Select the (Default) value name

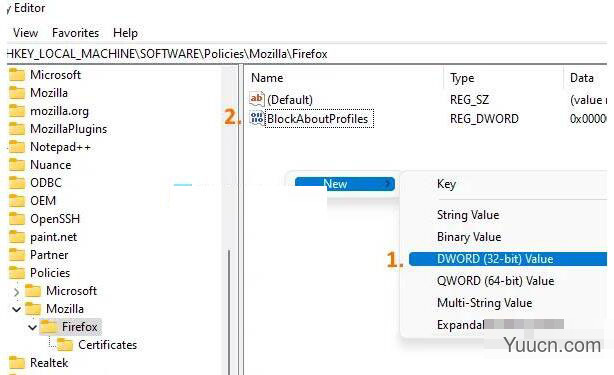[290, 100]
